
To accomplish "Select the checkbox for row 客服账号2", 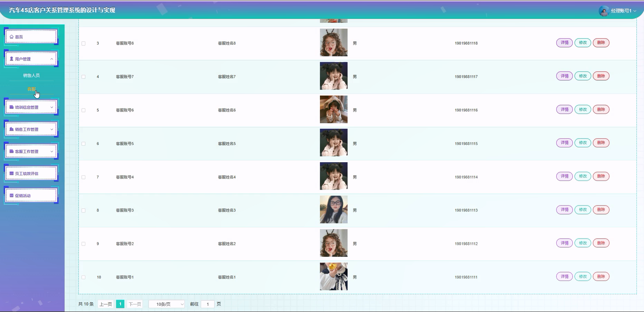I will click(x=84, y=244).
